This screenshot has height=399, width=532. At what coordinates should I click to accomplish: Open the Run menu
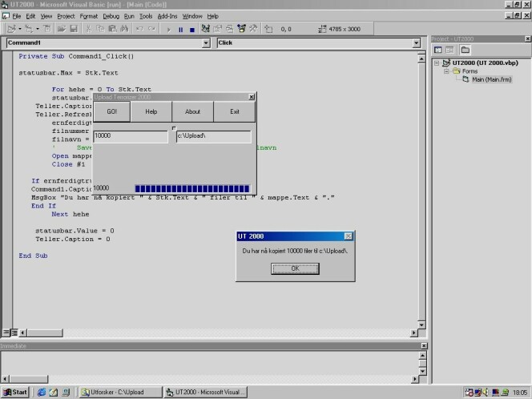[129, 16]
